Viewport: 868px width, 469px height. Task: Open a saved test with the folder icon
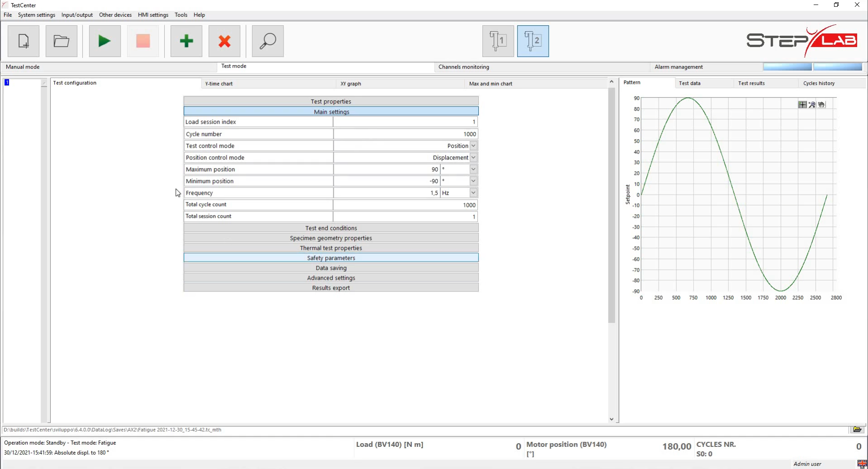pos(61,41)
